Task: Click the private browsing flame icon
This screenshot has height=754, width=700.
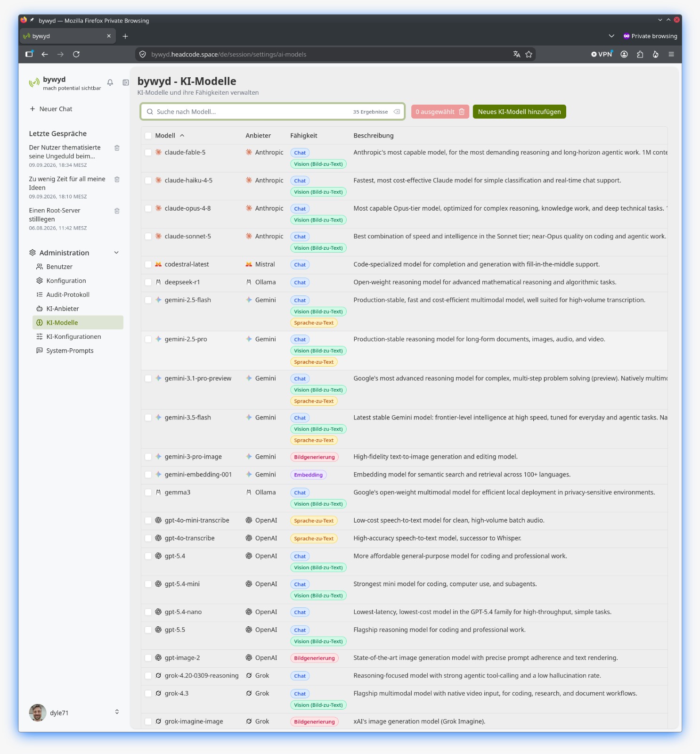Action: tap(655, 54)
